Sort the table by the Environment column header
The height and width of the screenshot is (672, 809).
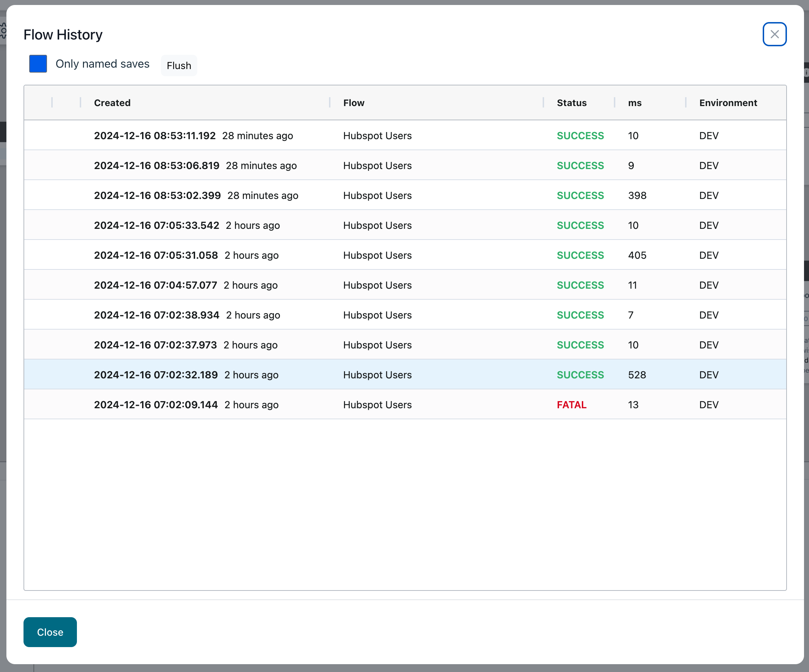tap(728, 103)
